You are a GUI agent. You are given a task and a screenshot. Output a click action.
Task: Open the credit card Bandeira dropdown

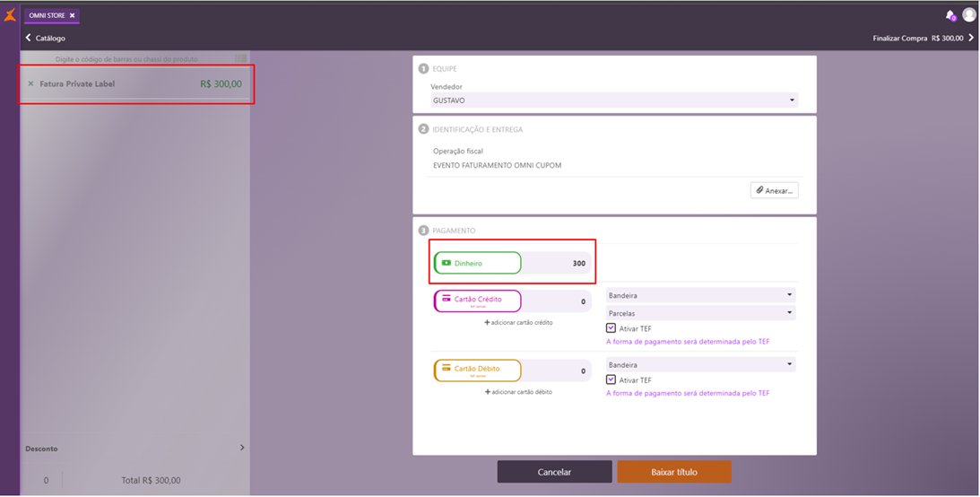coord(700,295)
